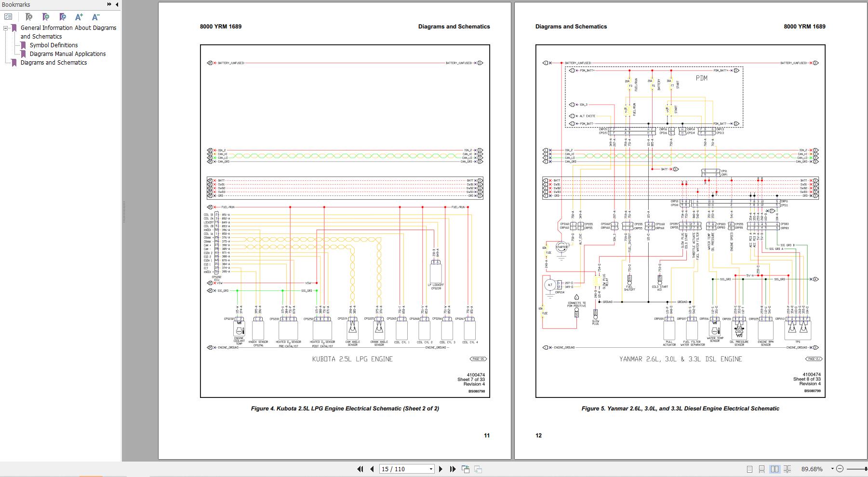Click page number 12 at the page bottom
This screenshot has width=868, height=477.
point(539,436)
